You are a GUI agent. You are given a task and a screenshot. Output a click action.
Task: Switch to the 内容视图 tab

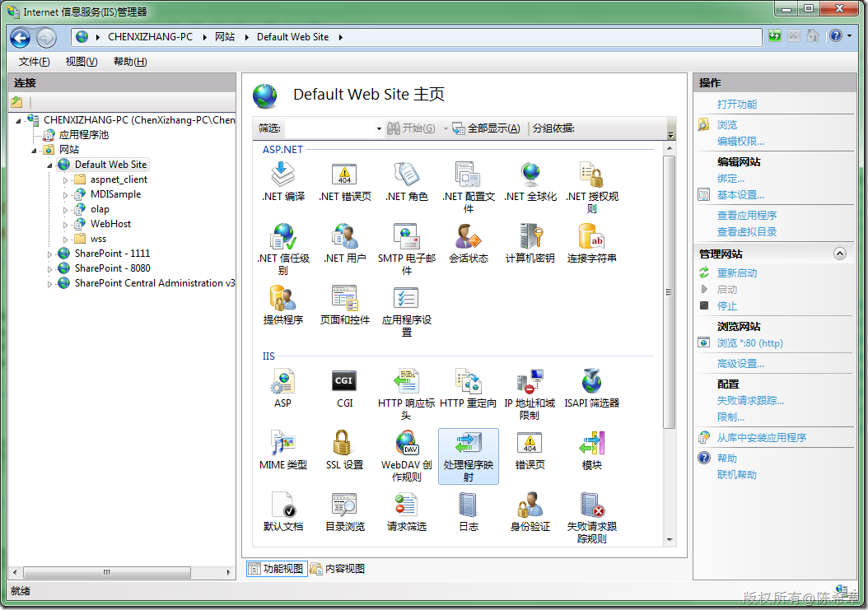click(x=338, y=569)
